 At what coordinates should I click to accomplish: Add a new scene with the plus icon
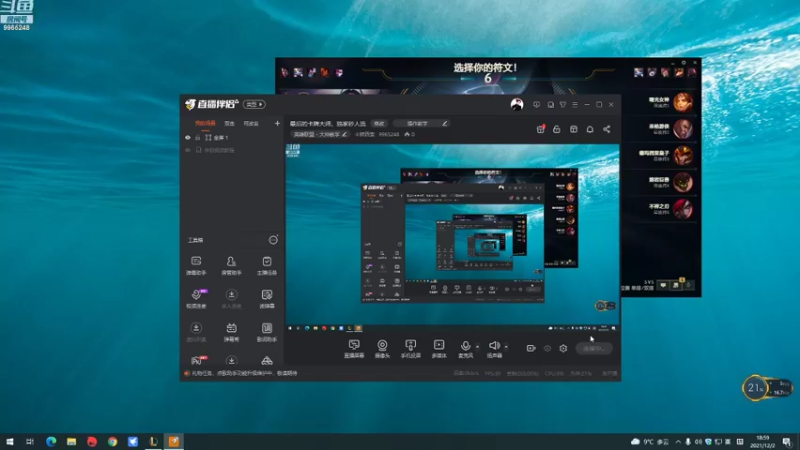277,123
